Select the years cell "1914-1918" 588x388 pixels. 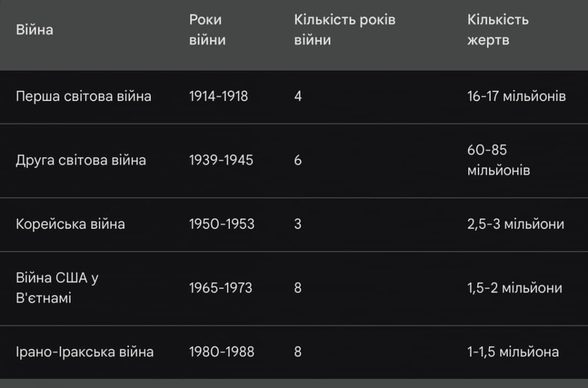(x=219, y=97)
